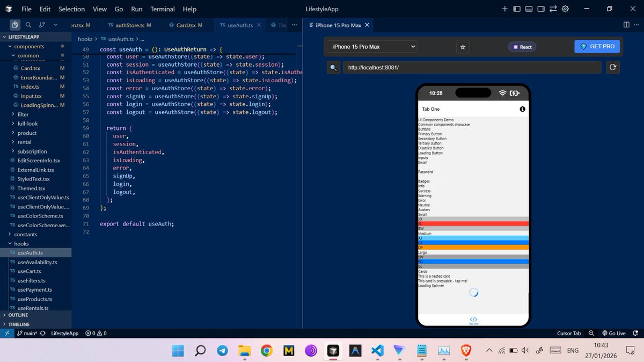
Task: Click the React badge in the simulator toolbar
Action: point(522,47)
